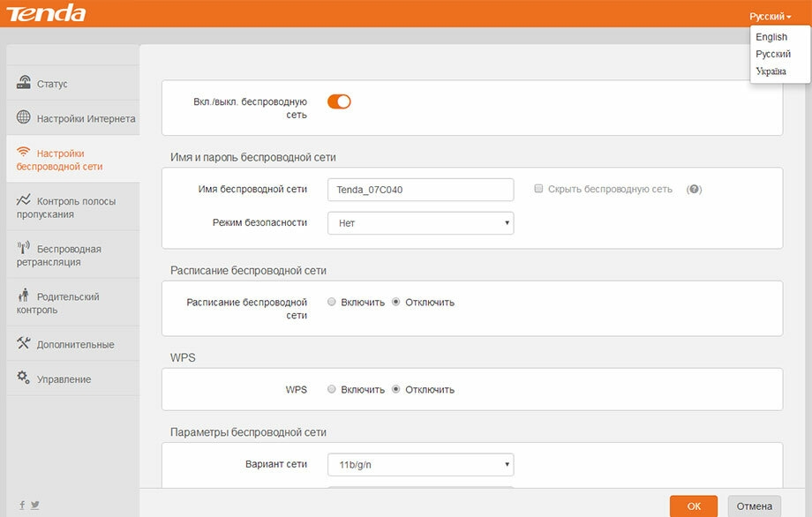Toggle the wireless network on/off switch
The width and height of the screenshot is (812, 517).
(x=339, y=101)
